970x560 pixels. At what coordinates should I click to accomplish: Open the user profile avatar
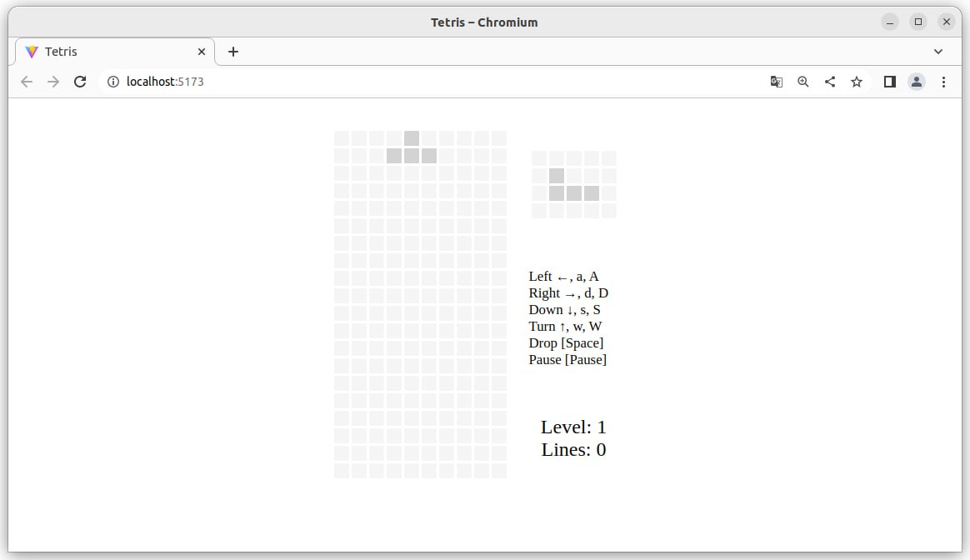(x=916, y=82)
